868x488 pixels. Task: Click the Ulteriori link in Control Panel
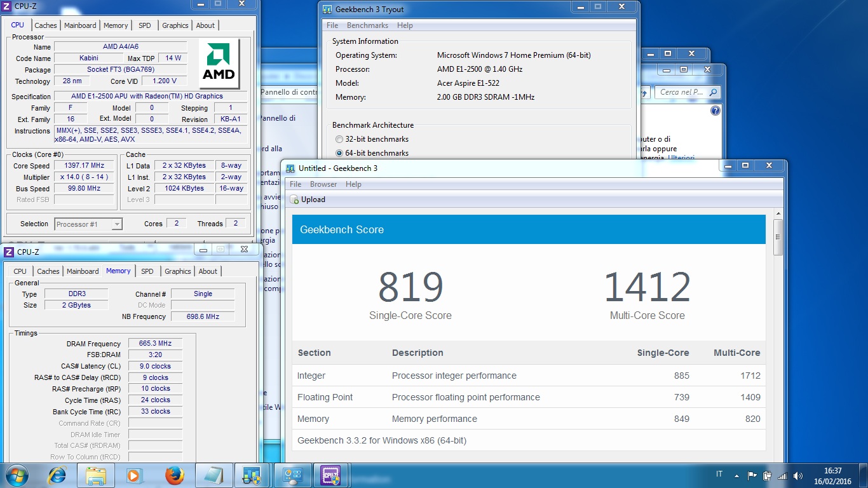[681, 158]
